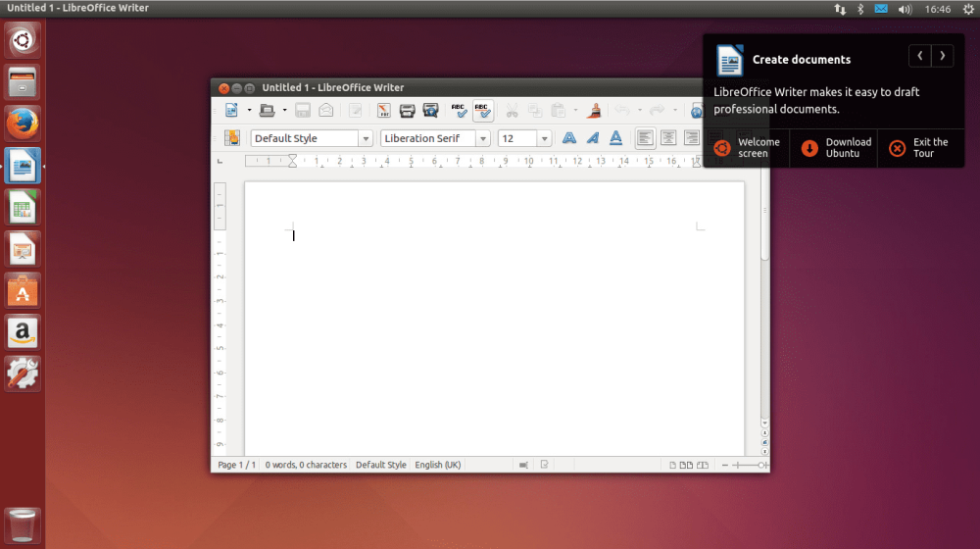Open the Undo history dropdown arrow
This screenshot has width=980, height=549.
639,111
